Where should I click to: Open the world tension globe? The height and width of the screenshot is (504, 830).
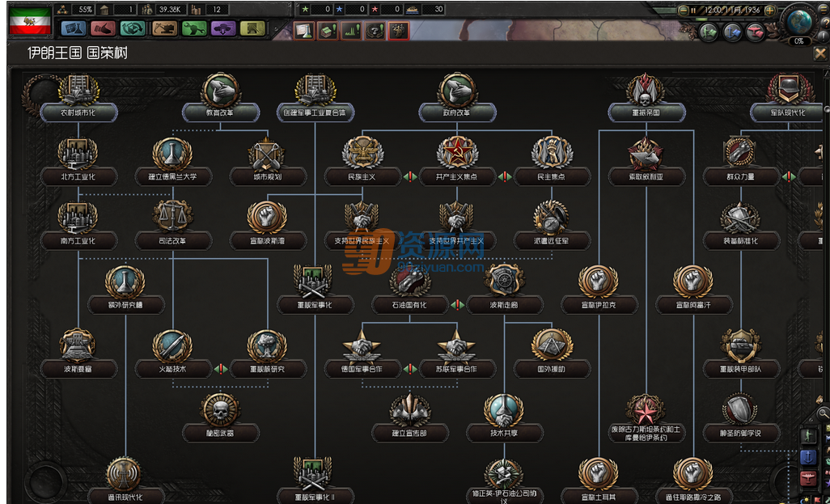click(799, 21)
